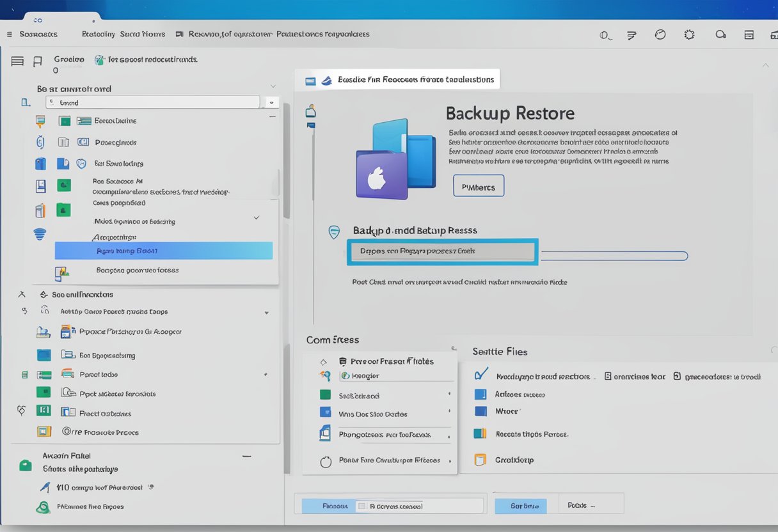Click the orange Graddorp file icon
Image resolution: width=778 pixels, height=532 pixels.
pos(480,460)
